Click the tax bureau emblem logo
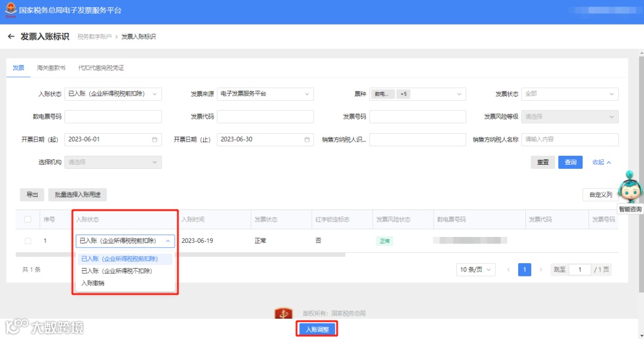The image size is (644, 339). pos(11,10)
